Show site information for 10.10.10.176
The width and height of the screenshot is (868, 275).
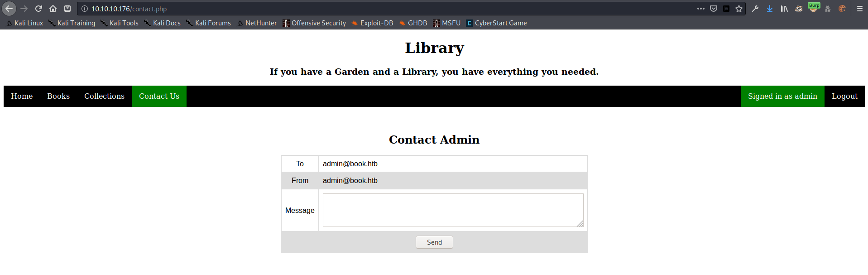click(85, 9)
